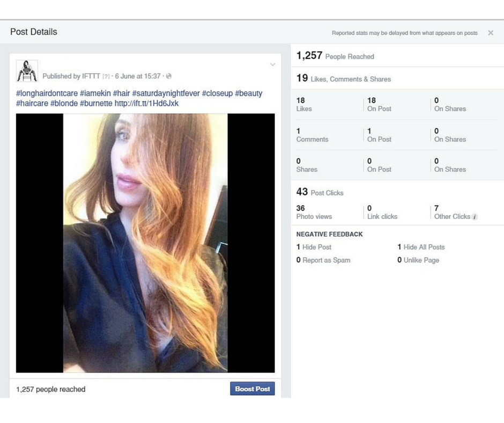
Task: Open the 6 June at 15:37 timestamp
Action: tap(137, 76)
